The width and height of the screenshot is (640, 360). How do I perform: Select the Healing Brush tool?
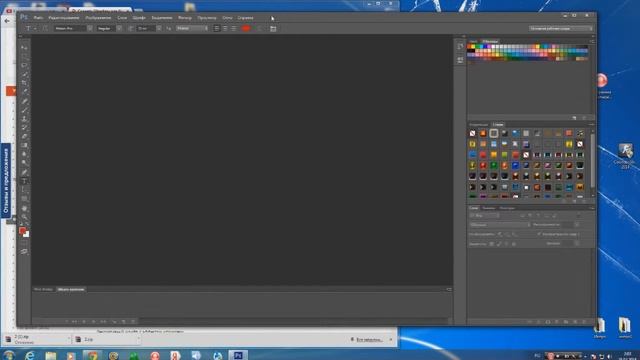click(24, 101)
